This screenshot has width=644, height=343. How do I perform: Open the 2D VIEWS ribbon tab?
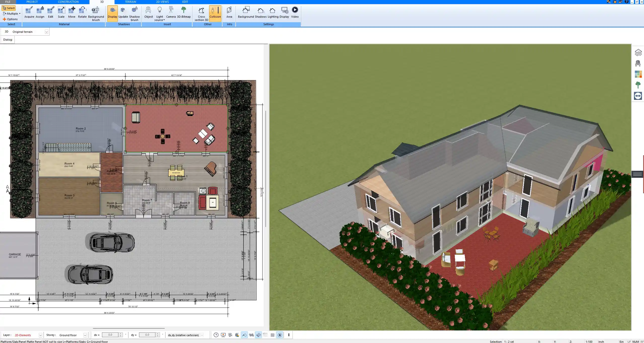pyautogui.click(x=162, y=2)
